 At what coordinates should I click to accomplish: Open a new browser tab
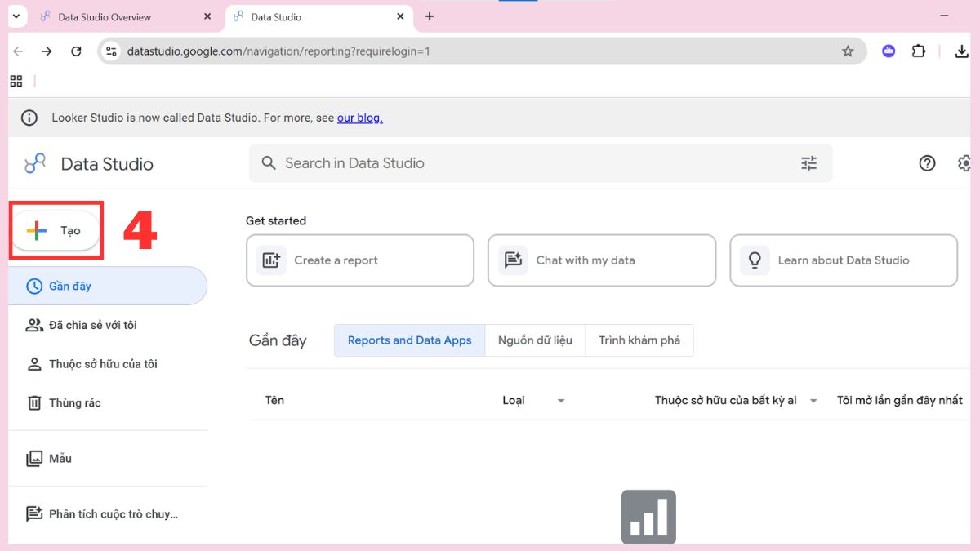pos(430,16)
